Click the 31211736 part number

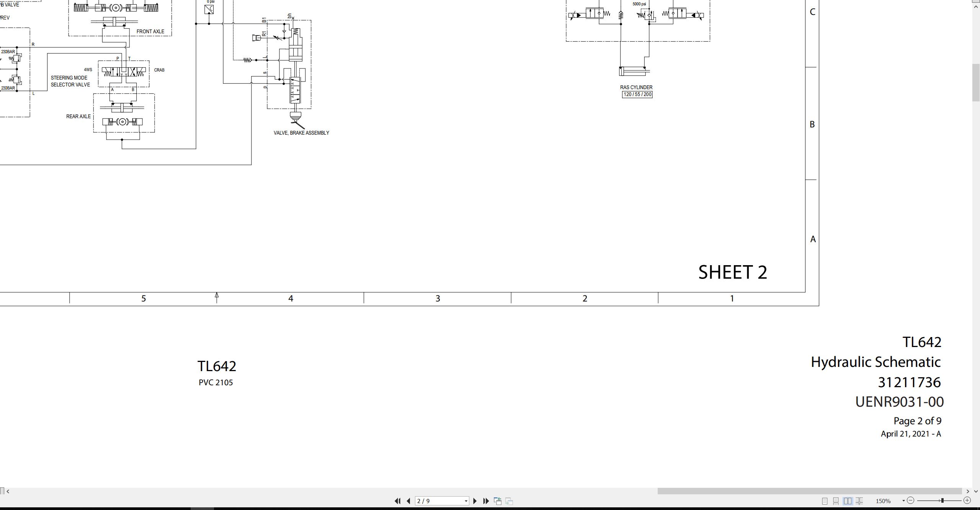click(909, 382)
